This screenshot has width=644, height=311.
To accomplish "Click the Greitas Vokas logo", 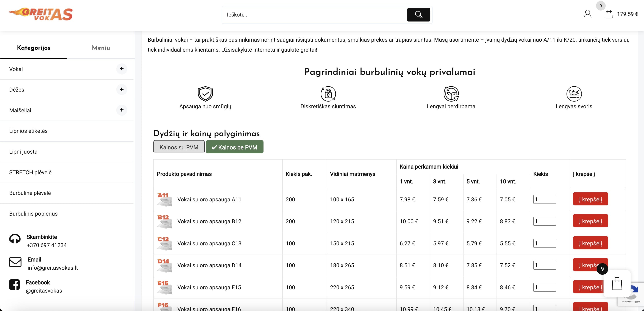I will pos(40,14).
